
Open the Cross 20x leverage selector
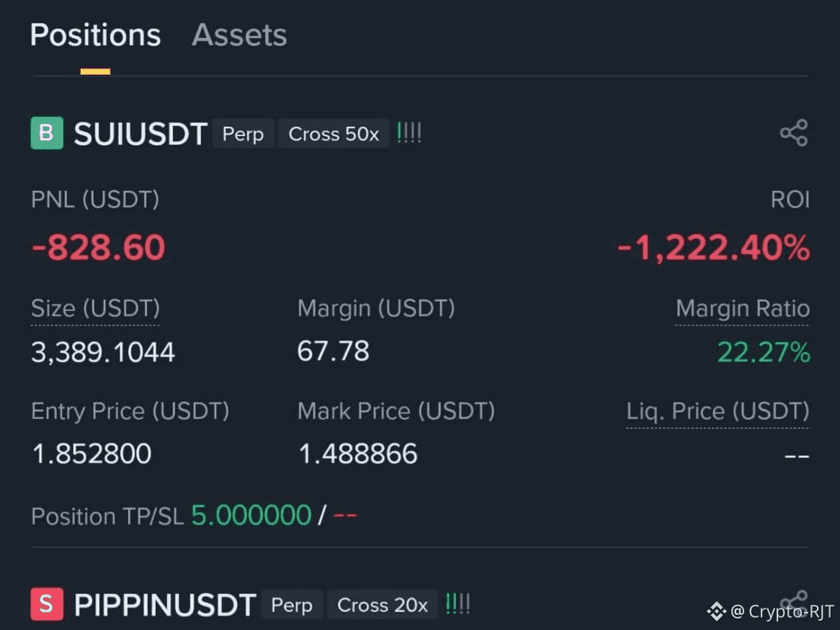click(x=383, y=605)
